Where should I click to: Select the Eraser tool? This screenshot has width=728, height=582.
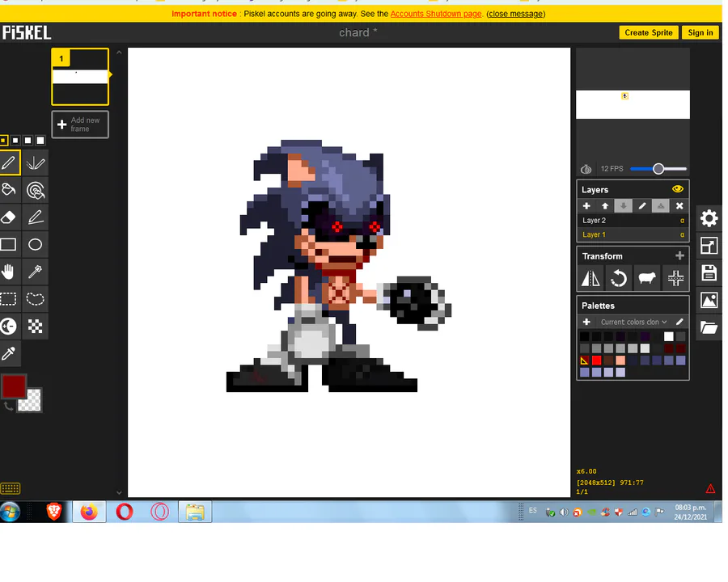pos(9,217)
